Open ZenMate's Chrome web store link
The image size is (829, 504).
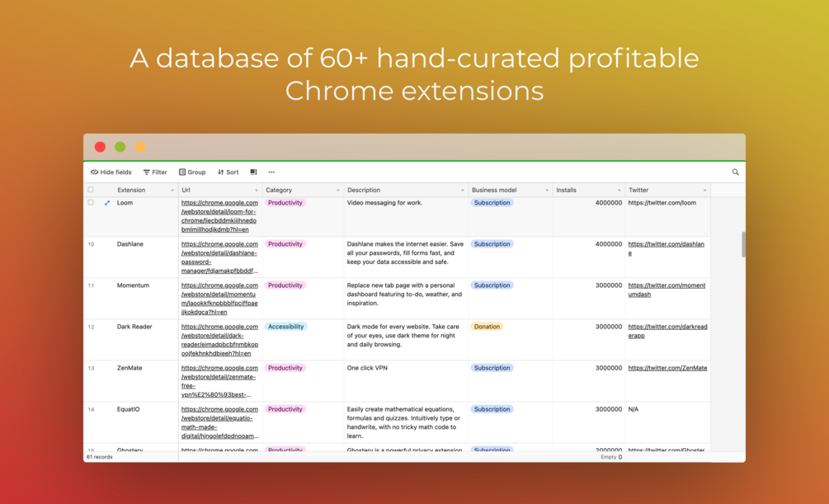coord(219,381)
